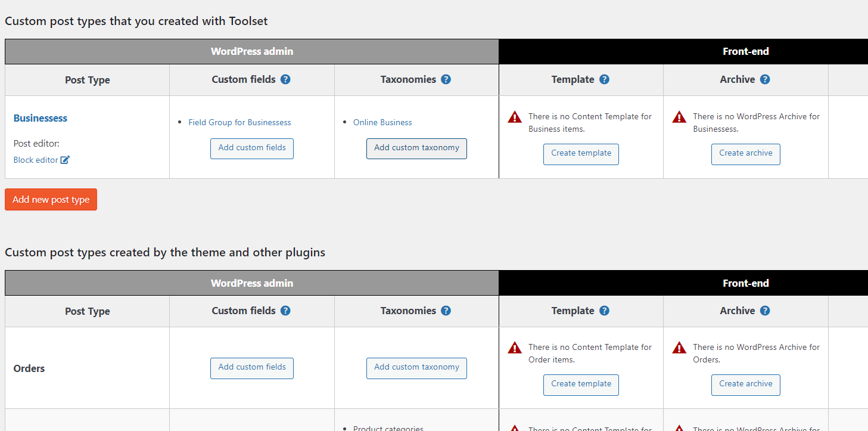Click Create template for Business items
Screen dimensions: 868x431
[x=581, y=153]
